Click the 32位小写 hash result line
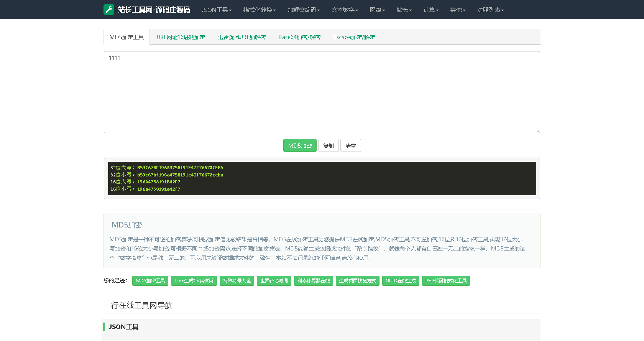This screenshot has width=644, height=341. tap(167, 175)
